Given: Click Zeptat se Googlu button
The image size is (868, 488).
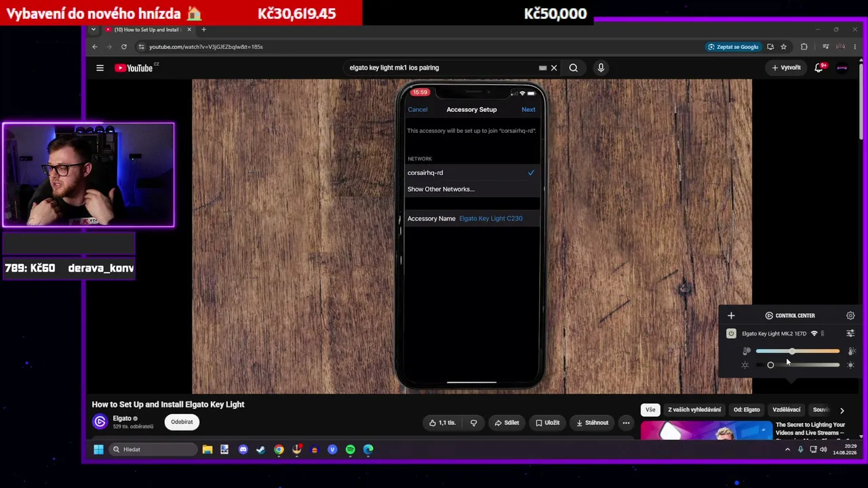Looking at the screenshot, I should coord(733,47).
